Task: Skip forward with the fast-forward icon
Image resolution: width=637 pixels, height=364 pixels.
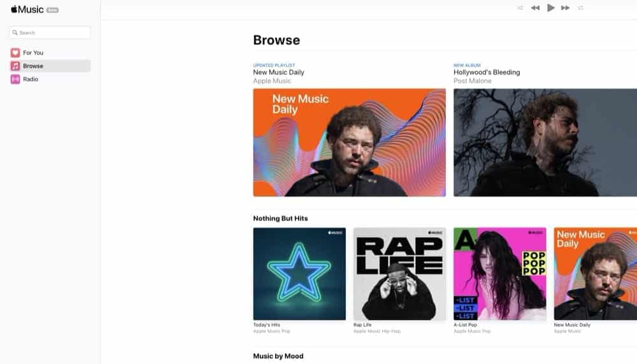Action: point(565,8)
